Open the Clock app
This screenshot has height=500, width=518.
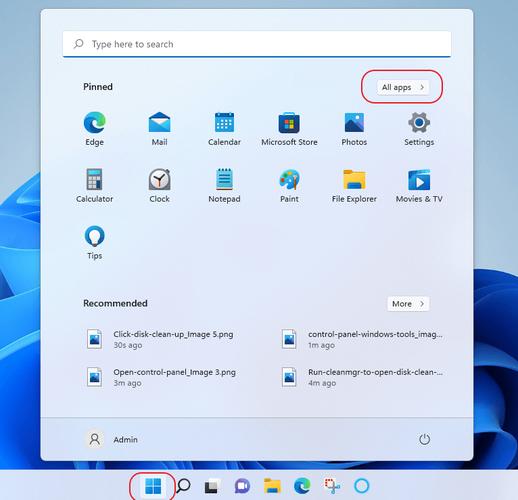click(159, 185)
